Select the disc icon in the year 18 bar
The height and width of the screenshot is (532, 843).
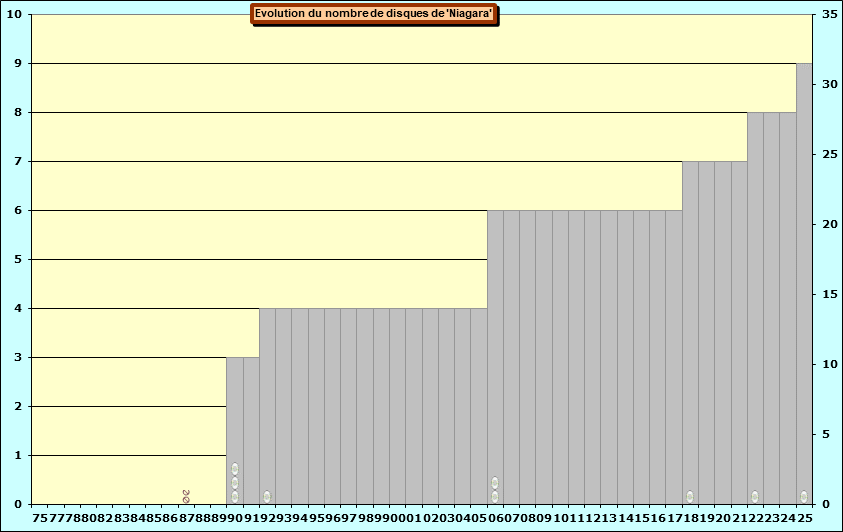(690, 497)
